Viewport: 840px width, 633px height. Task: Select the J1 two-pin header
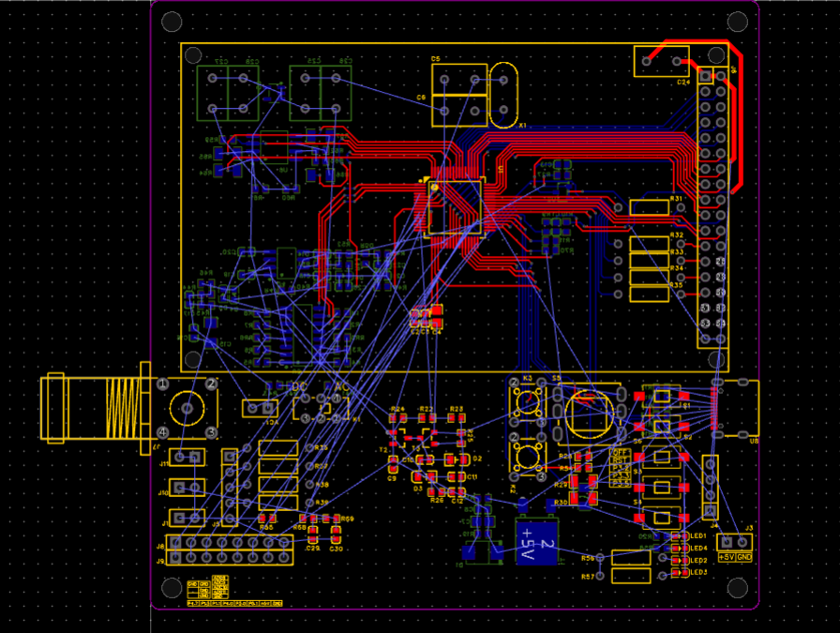click(187, 518)
